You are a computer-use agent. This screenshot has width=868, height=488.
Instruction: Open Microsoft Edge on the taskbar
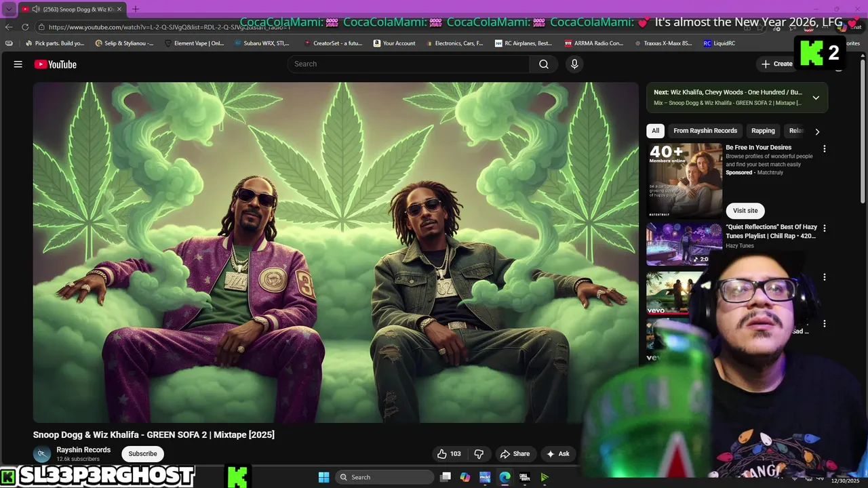[505, 477]
